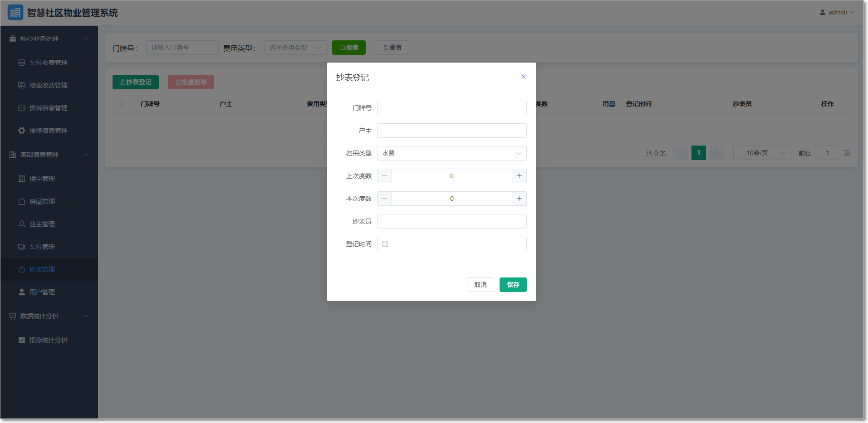The height and width of the screenshot is (423, 868).
Task: Click the 投诉信息管理 chat bubble icon
Action: [22, 108]
